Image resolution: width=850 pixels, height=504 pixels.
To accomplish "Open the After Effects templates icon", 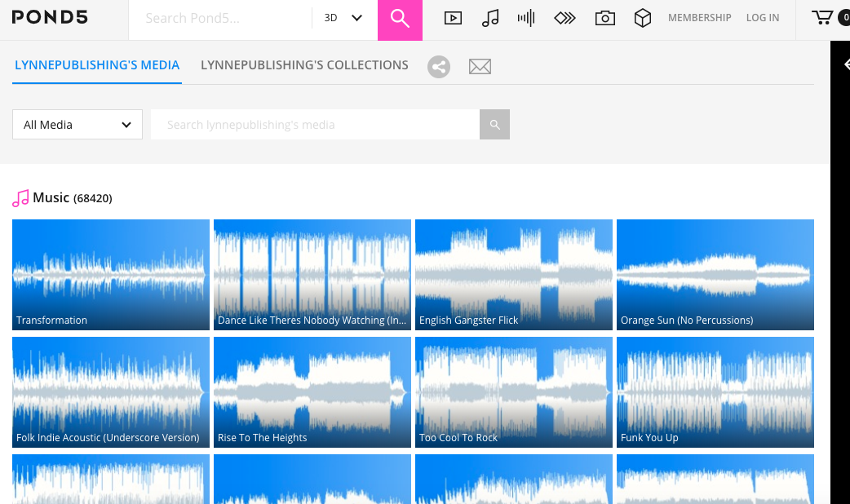I will click(x=564, y=18).
